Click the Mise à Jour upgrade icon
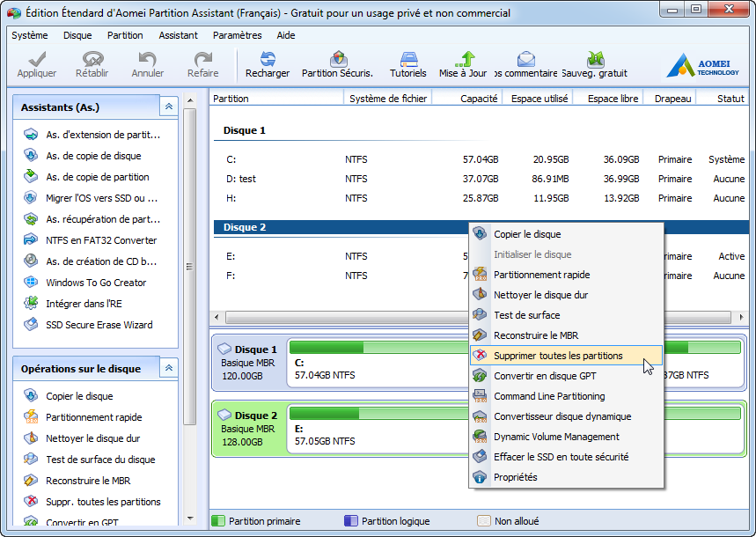This screenshot has height=537, width=756. pyautogui.click(x=464, y=59)
